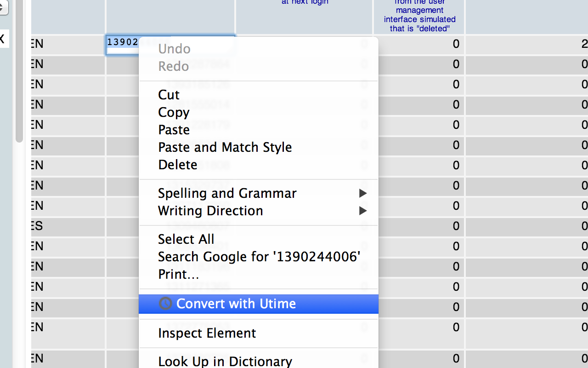Image resolution: width=588 pixels, height=368 pixels.
Task: Click Inspect Element in the context menu
Action: (x=207, y=333)
